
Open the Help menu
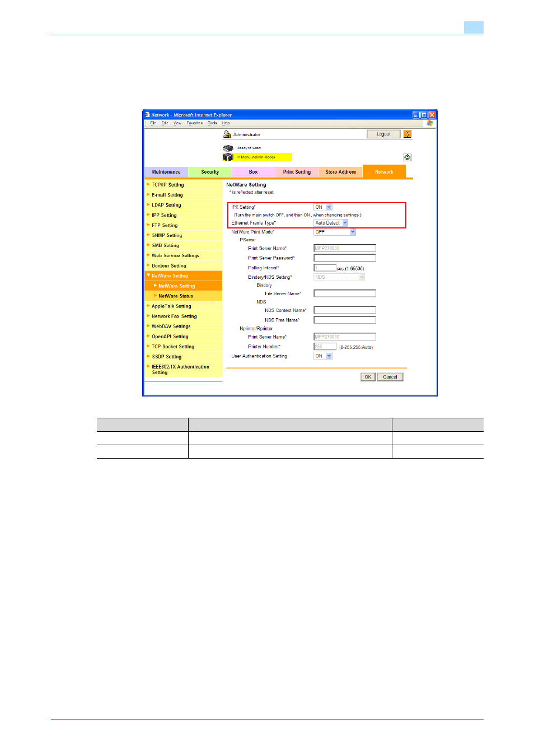tap(226, 123)
